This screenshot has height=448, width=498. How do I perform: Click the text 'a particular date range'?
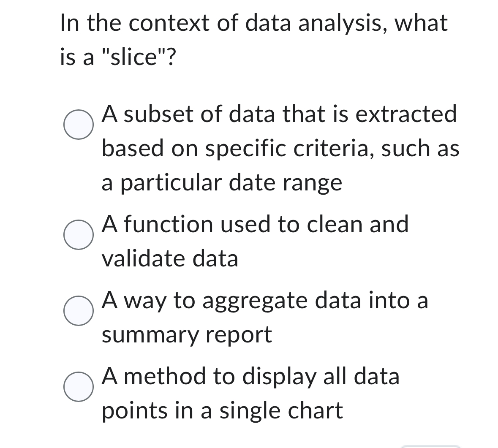click(x=222, y=182)
